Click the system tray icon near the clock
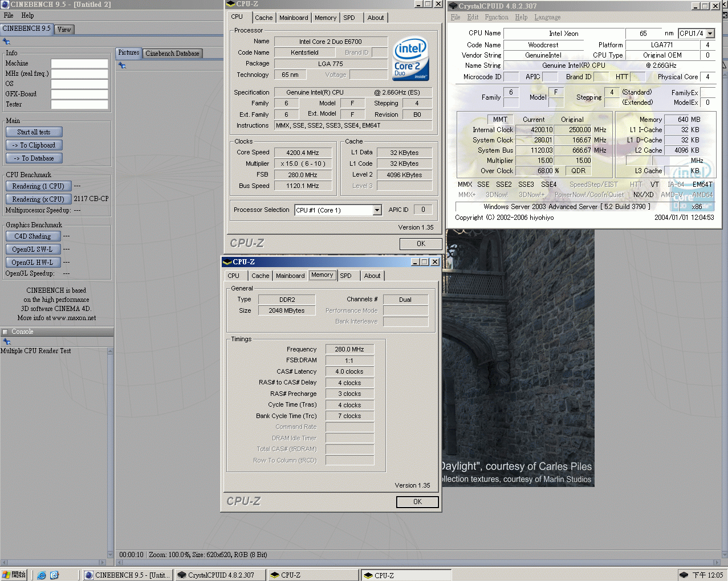 click(684, 575)
